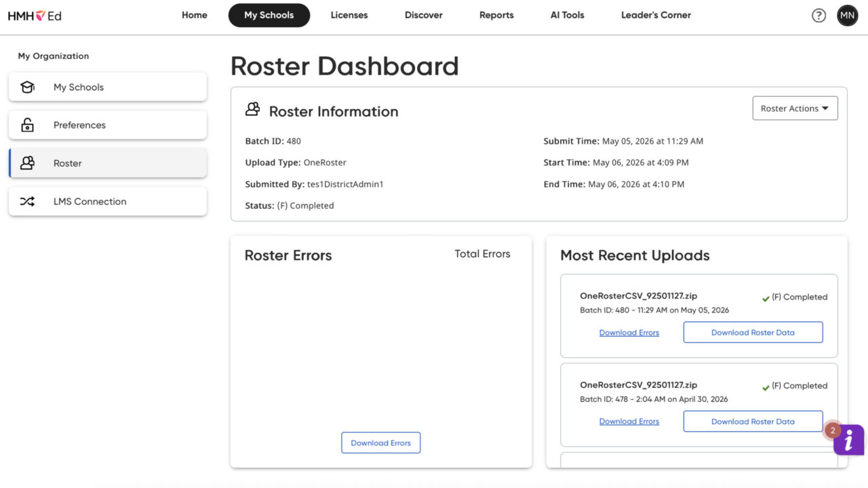Click the shuffle LMS Connection icon
The image size is (868, 488).
pos(27,201)
